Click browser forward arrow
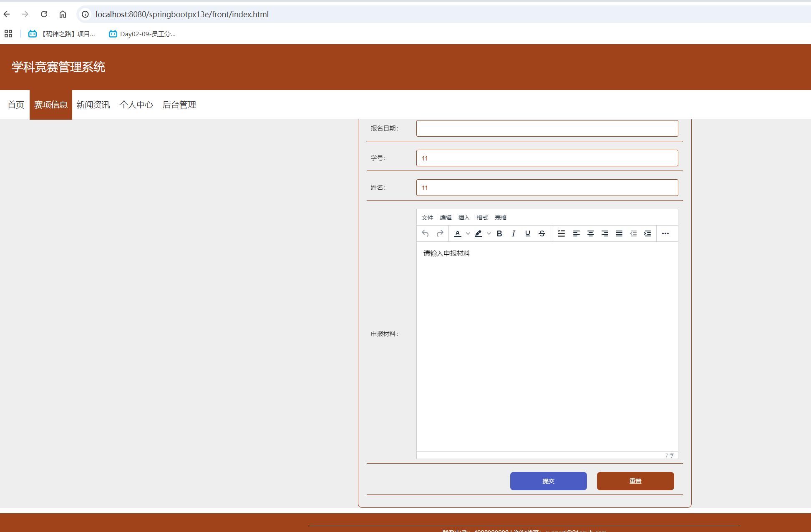This screenshot has height=532, width=811. point(25,14)
